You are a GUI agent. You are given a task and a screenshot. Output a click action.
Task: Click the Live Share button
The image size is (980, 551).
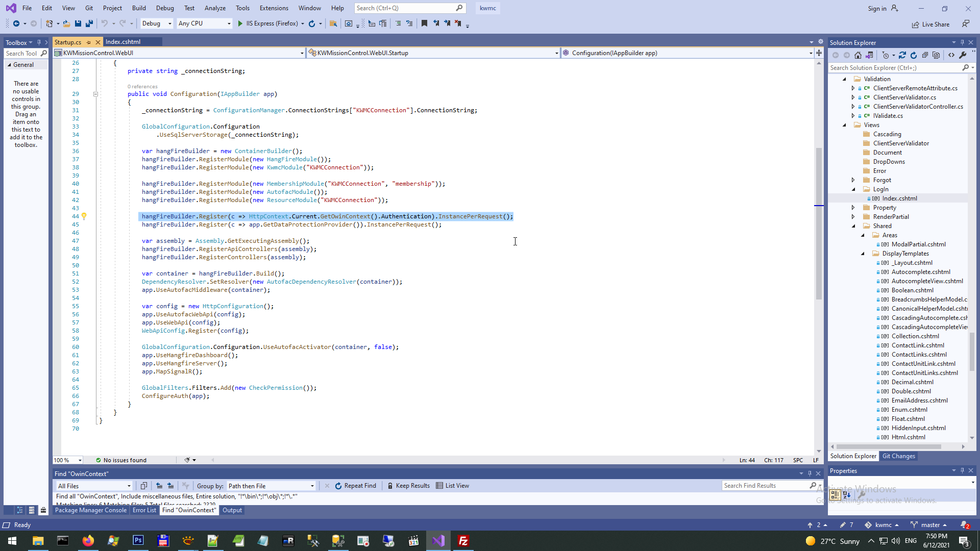coord(931,24)
